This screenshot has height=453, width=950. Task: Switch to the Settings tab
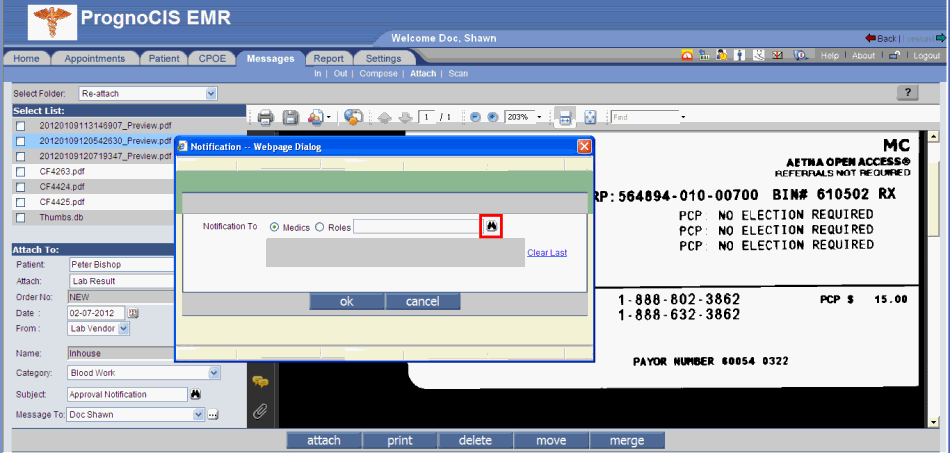[384, 59]
